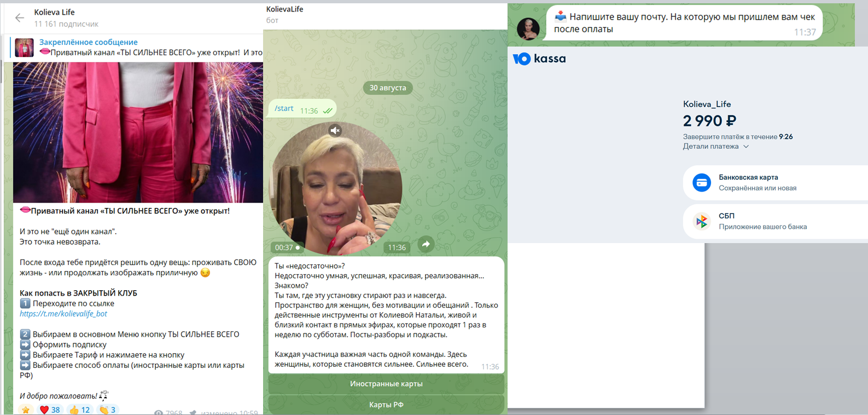868x415 pixels.
Task: Click the "Напишите вашу почту" message
Action: 684,23
